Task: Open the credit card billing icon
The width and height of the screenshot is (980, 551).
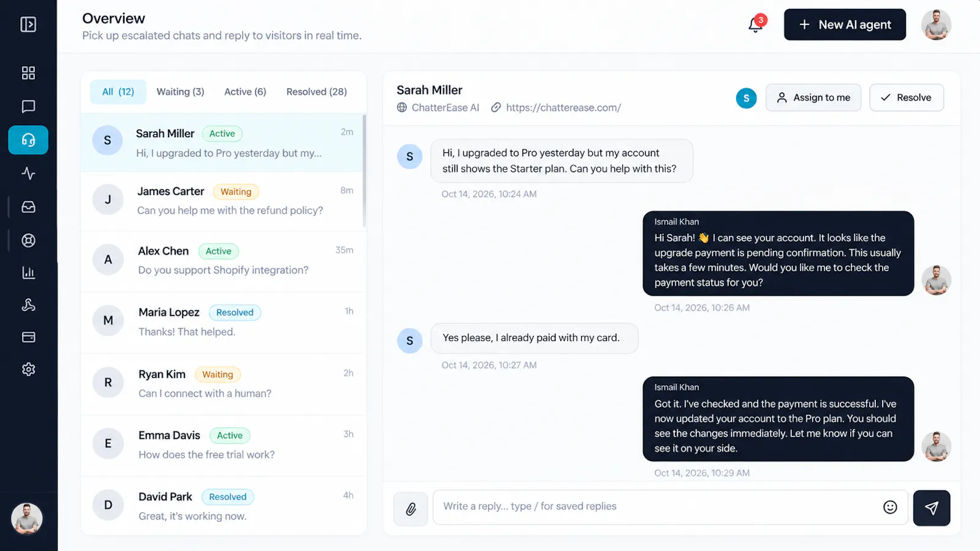Action: click(x=28, y=337)
